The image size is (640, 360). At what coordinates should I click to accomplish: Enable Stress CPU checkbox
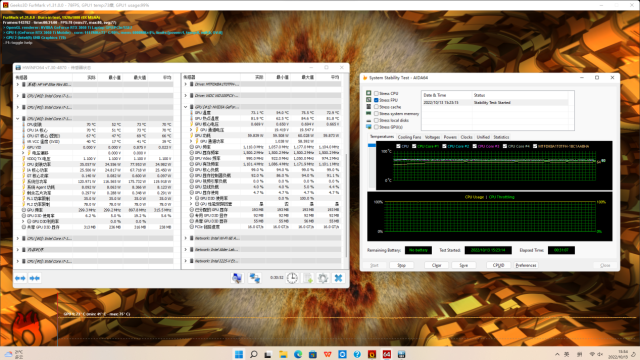376,93
